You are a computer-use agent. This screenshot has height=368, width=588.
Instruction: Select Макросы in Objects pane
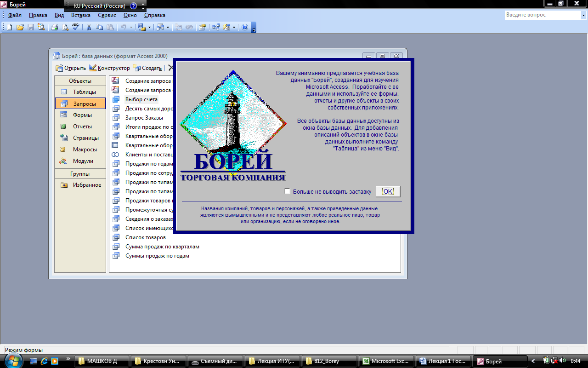click(x=80, y=149)
